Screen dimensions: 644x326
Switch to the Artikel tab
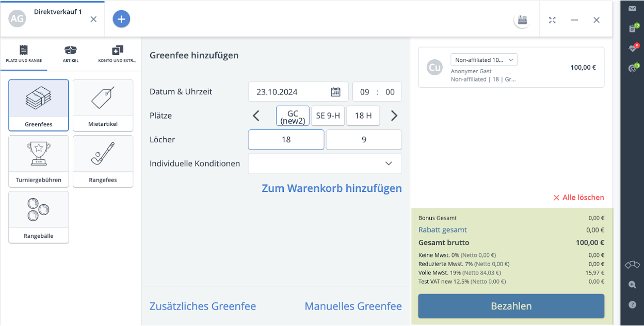click(x=71, y=54)
